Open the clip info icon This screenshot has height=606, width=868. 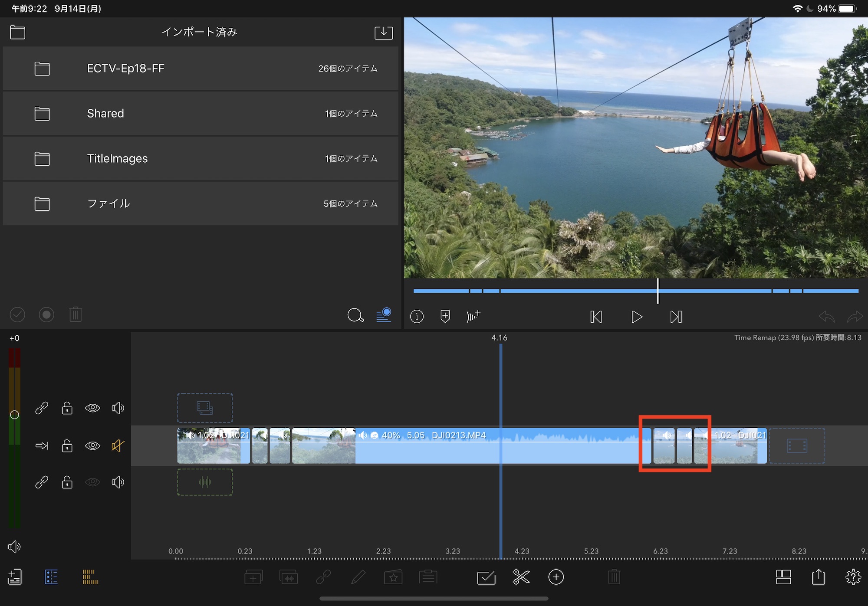pos(417,316)
